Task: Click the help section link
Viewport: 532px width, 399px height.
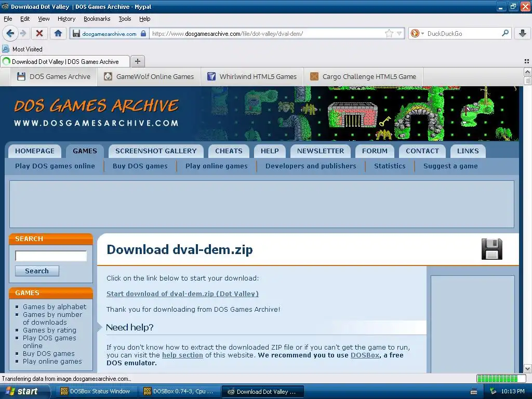Action: pos(182,355)
